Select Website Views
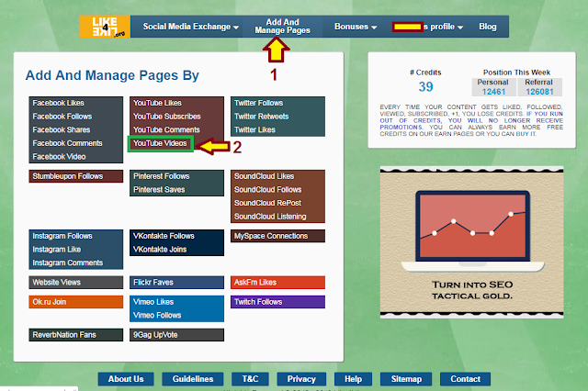 click(75, 283)
